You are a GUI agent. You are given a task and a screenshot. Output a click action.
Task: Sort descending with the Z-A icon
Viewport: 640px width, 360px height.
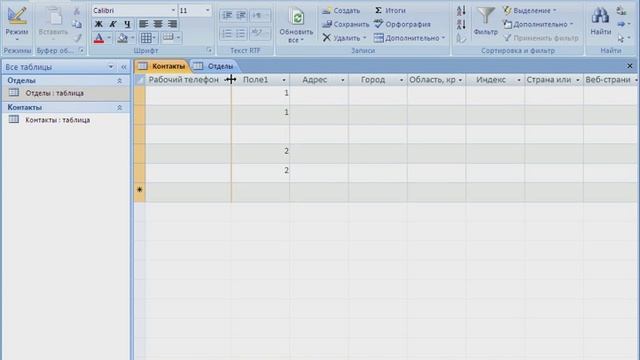coord(461,24)
